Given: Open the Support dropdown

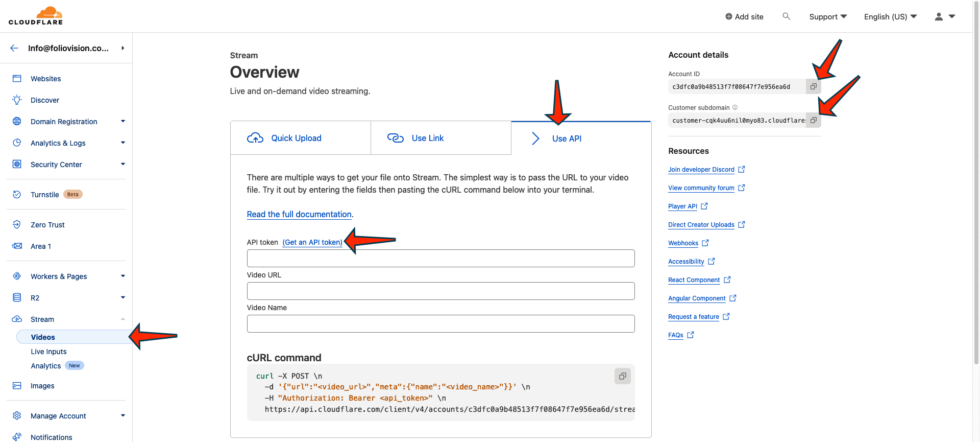Looking at the screenshot, I should click(x=828, y=16).
